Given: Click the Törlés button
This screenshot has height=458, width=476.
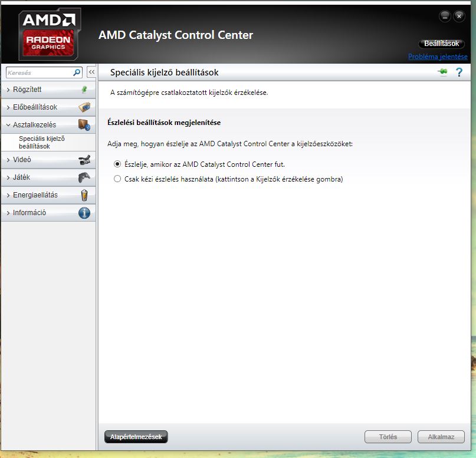Looking at the screenshot, I should 388,437.
